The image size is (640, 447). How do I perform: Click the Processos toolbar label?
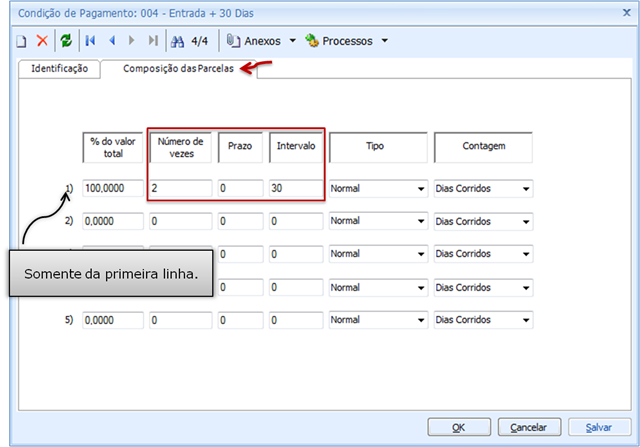[347, 41]
